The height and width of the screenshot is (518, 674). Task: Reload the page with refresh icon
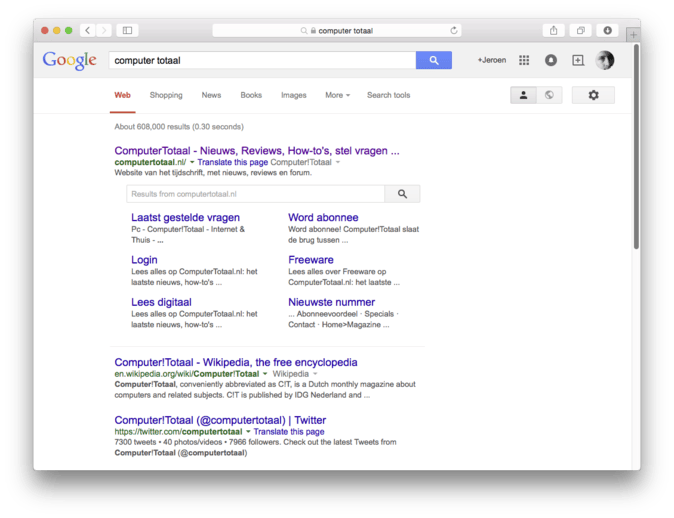(453, 31)
